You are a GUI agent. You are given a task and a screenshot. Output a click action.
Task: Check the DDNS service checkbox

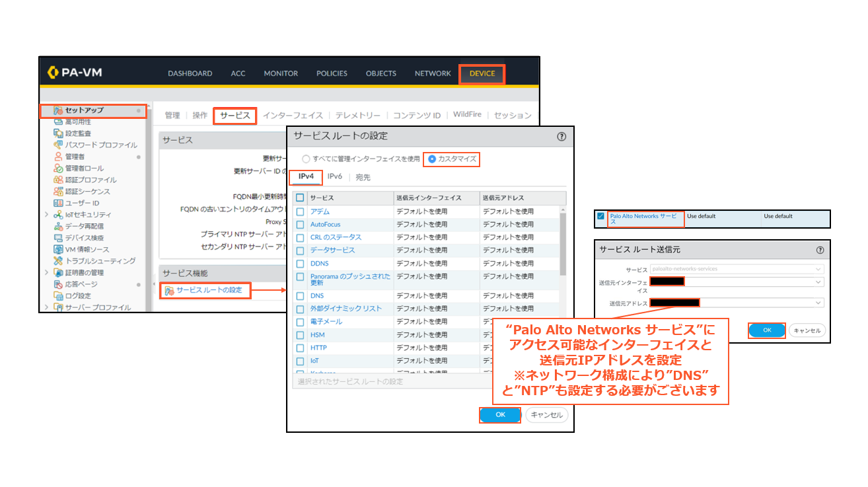click(x=300, y=263)
